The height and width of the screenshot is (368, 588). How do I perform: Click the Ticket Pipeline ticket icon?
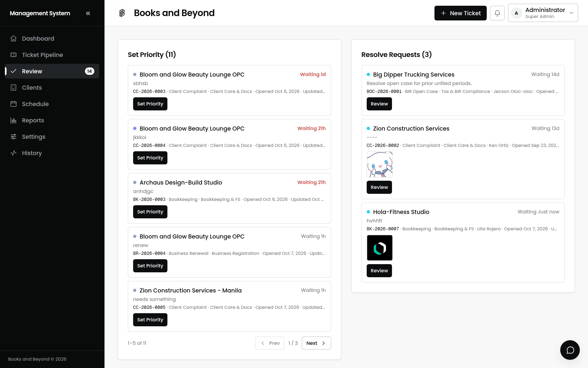[x=13, y=55]
